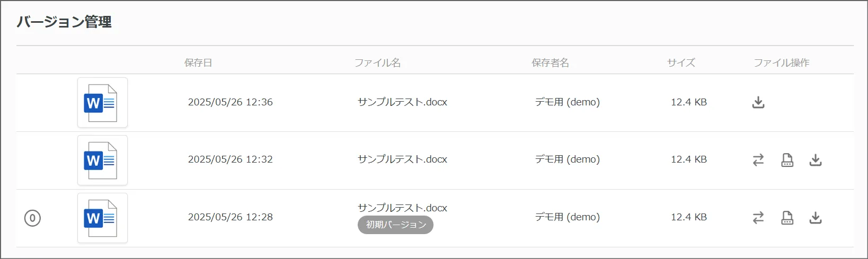Open Word thumbnail of 12:36 version
Image resolution: width=868 pixels, height=259 pixels.
[102, 103]
